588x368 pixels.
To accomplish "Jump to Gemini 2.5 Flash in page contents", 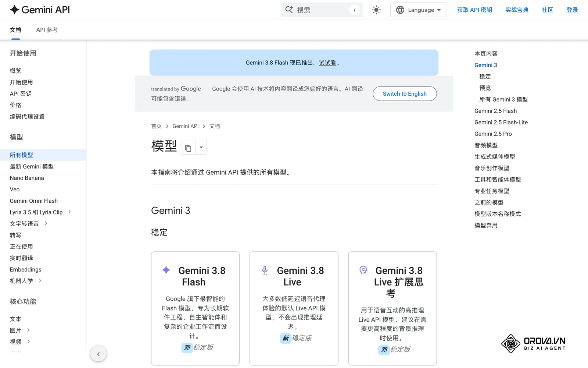I will pos(495,111).
